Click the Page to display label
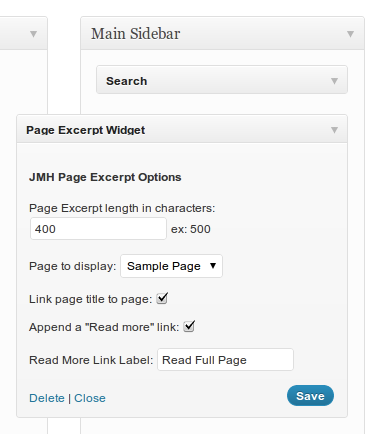The width and height of the screenshot is (373, 434). 72,266
